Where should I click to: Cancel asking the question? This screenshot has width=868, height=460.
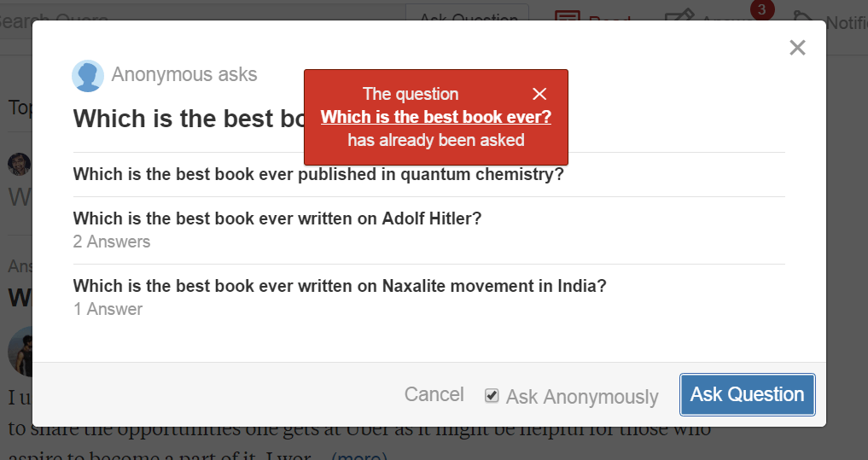[434, 394]
